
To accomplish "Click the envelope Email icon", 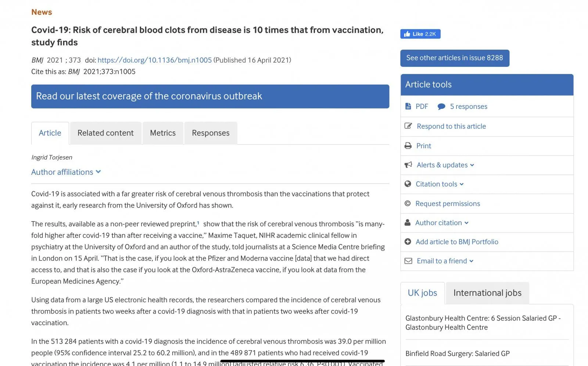I will click(x=408, y=261).
